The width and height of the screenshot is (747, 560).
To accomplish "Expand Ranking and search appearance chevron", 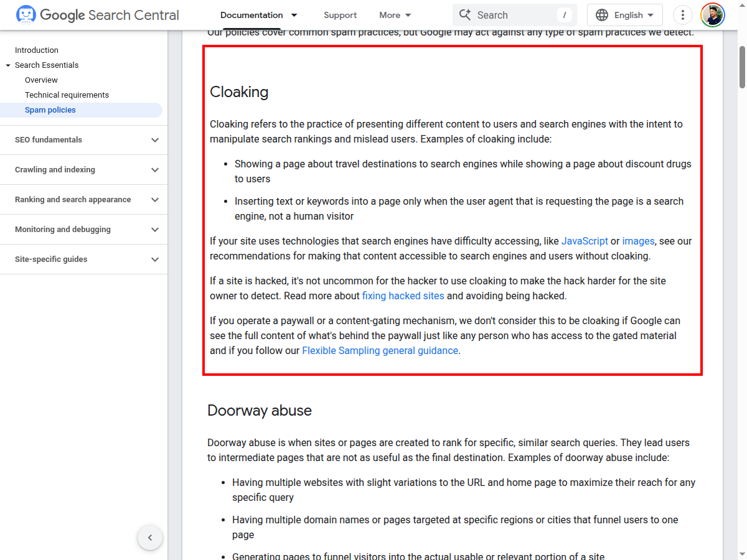I will [x=155, y=200].
